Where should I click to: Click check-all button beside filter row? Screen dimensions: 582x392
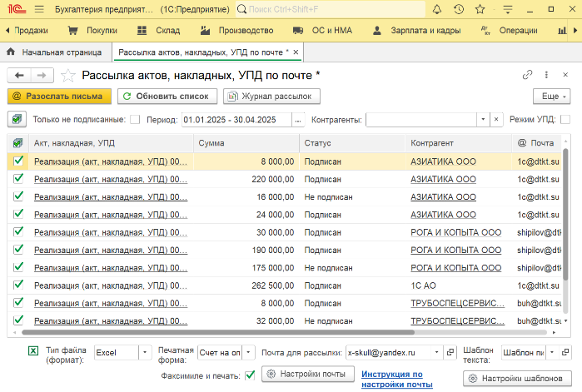[17, 119]
